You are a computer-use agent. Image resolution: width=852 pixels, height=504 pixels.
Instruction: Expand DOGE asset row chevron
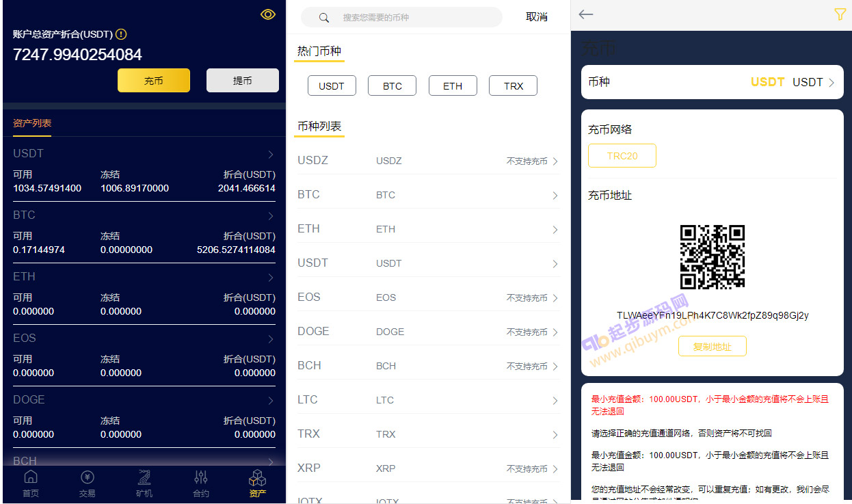click(271, 401)
